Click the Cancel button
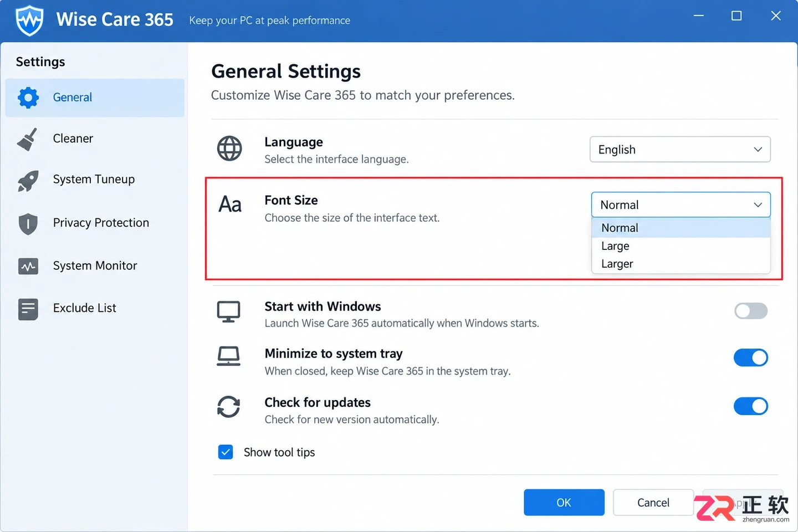The height and width of the screenshot is (532, 798). tap(653, 503)
